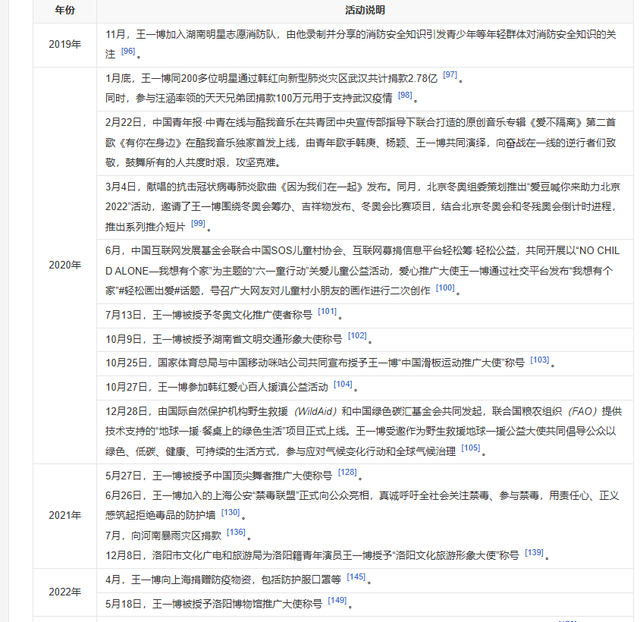Click song title 《有你在身边》

[x=151, y=143]
